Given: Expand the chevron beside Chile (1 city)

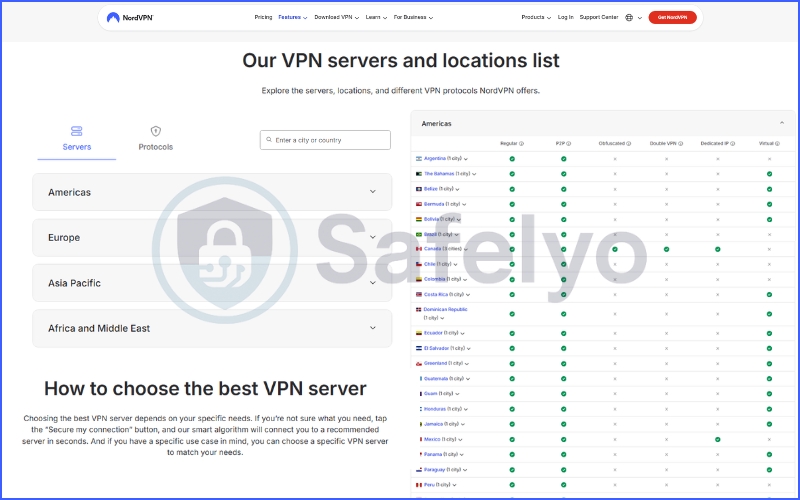Looking at the screenshot, I should coord(455,265).
